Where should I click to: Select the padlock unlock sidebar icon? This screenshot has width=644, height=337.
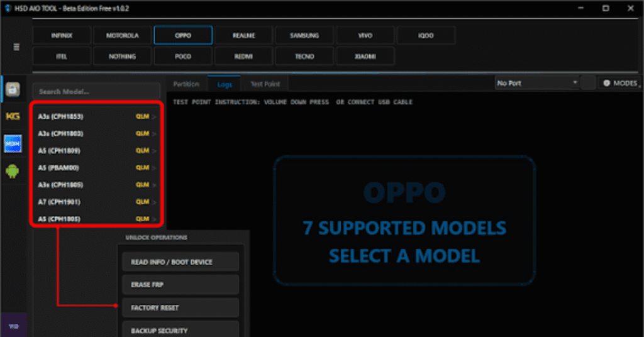click(13, 89)
